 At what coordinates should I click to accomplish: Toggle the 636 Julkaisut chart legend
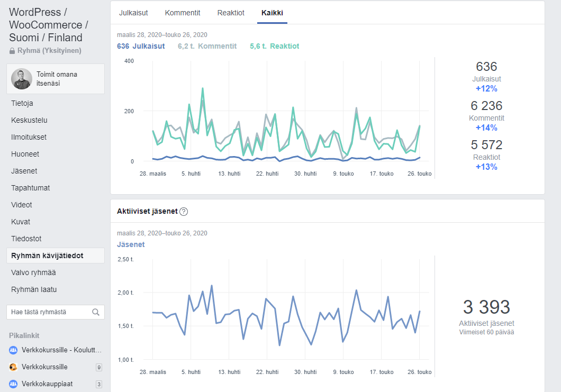[x=141, y=46]
